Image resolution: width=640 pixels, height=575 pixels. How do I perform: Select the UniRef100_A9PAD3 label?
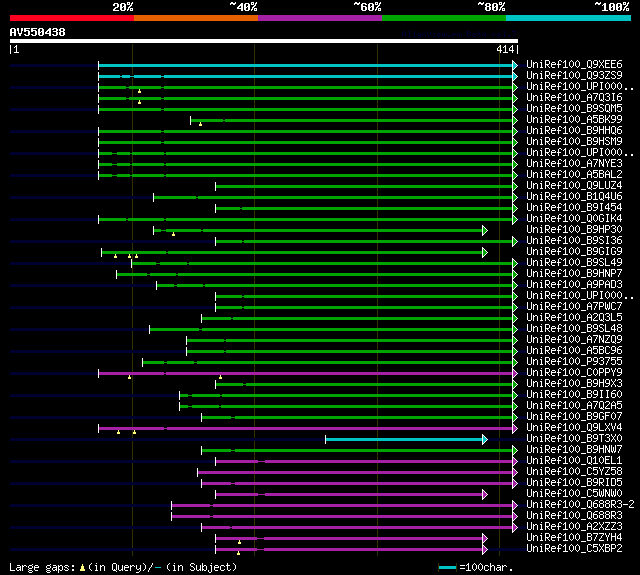click(x=574, y=285)
